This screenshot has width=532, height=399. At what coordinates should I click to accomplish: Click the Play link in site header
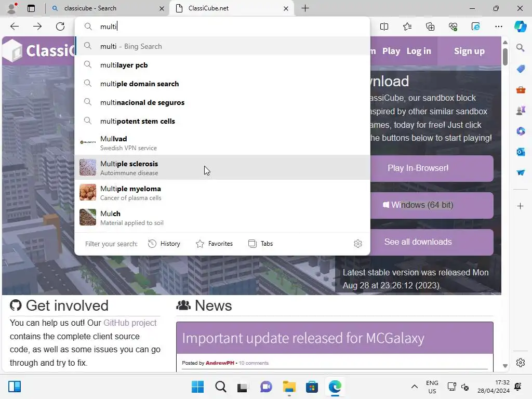(391, 51)
